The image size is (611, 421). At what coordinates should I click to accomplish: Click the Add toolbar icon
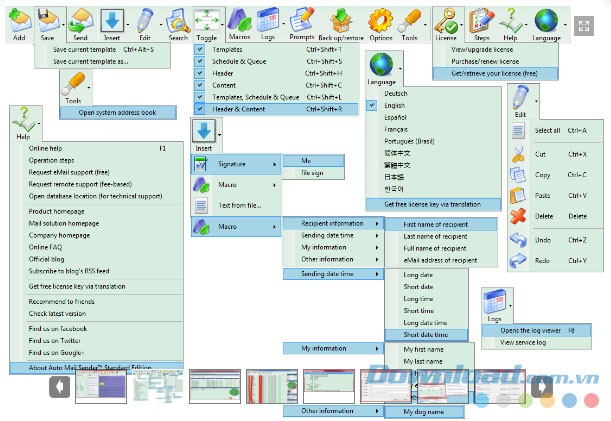click(x=18, y=20)
